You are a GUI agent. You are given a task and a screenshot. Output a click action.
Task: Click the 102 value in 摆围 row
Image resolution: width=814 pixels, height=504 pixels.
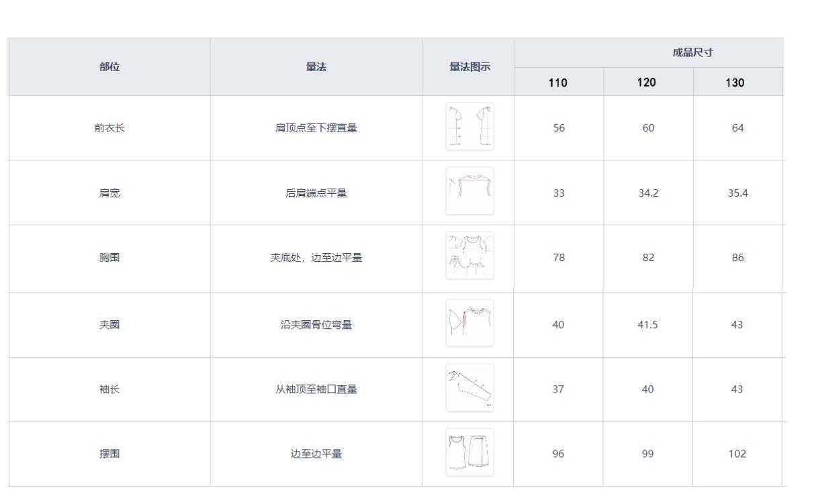tap(737, 454)
